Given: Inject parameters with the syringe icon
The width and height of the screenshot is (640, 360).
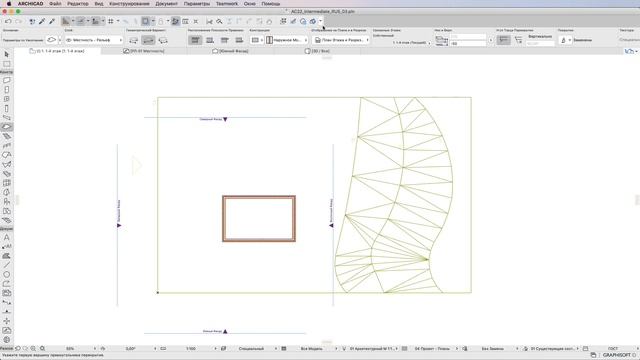Looking at the screenshot, I should (x=52, y=21).
